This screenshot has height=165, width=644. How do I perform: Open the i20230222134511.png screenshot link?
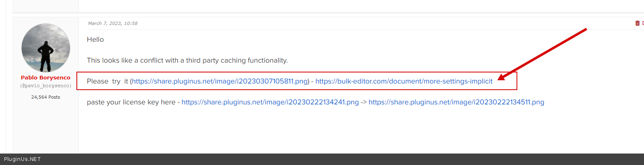[456, 102]
